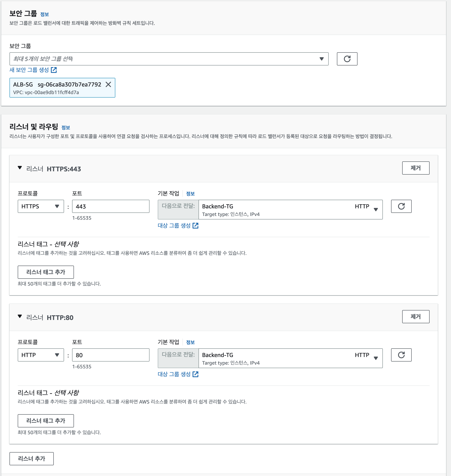Remove the HTTP:80 listener
This screenshot has height=476, width=451.
tap(415, 316)
